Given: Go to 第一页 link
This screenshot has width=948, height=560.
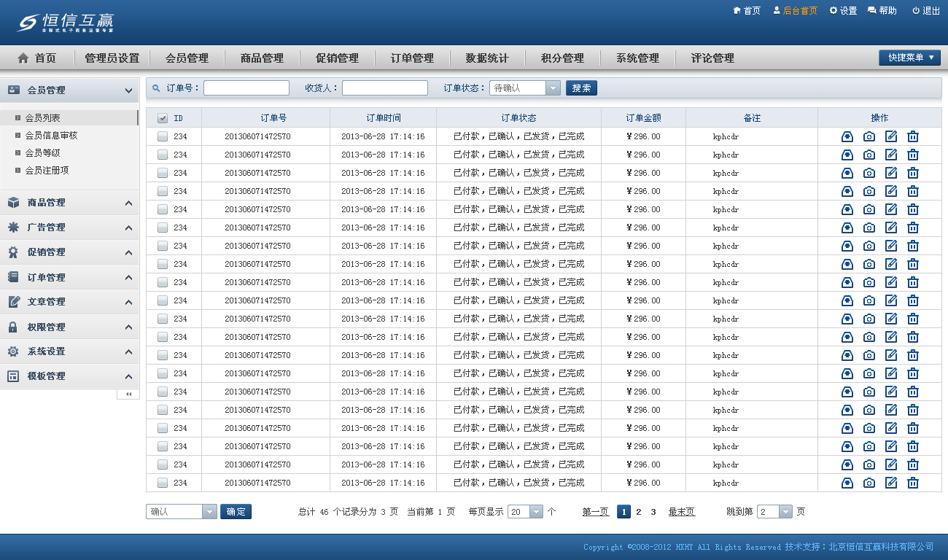Looking at the screenshot, I should pyautogui.click(x=595, y=512).
